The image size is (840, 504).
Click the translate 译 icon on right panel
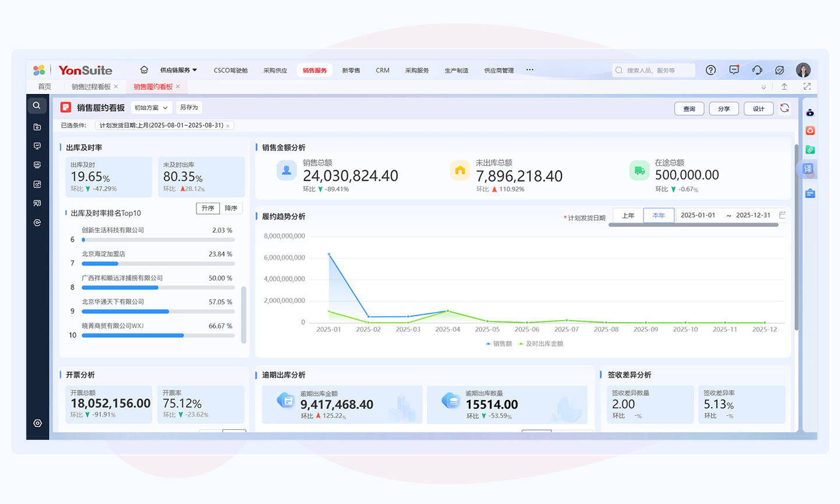click(808, 169)
